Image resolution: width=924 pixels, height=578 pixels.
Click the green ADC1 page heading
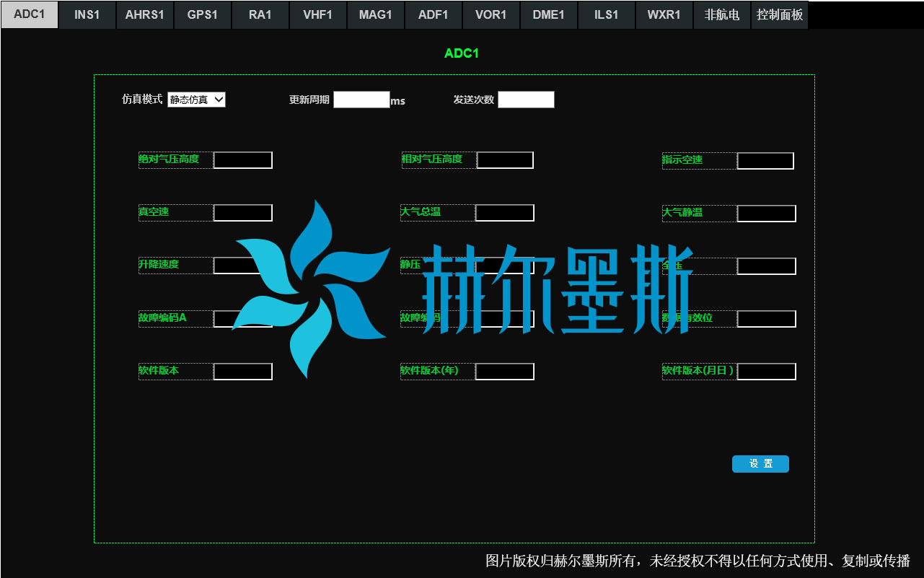(x=462, y=53)
